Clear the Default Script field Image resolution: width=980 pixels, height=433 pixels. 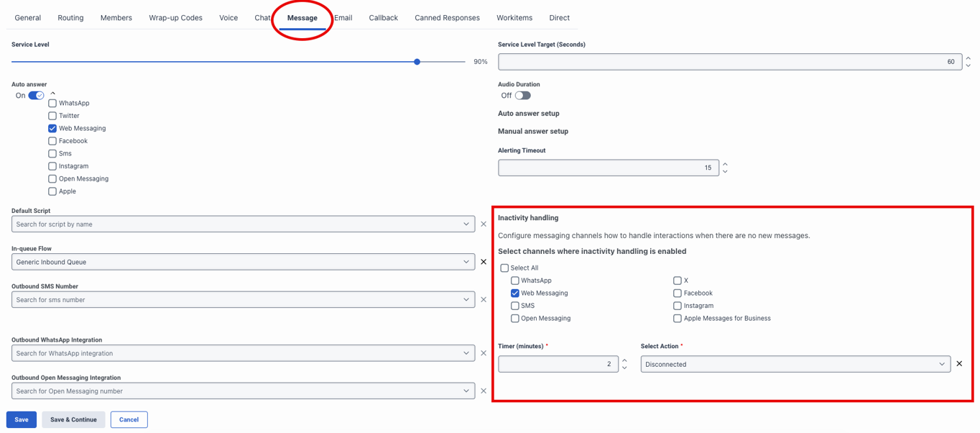pyautogui.click(x=484, y=224)
